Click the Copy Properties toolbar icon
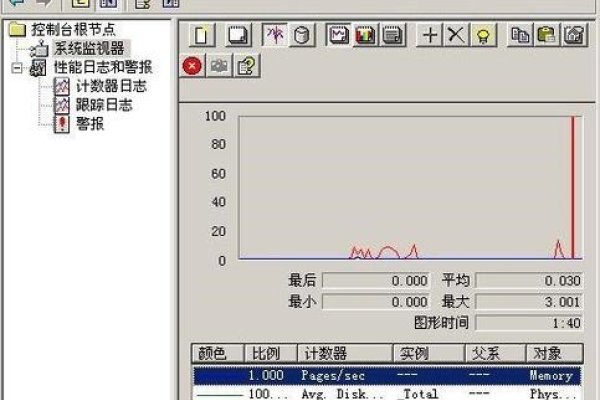Screen dimensions: 600x400 coord(520,35)
